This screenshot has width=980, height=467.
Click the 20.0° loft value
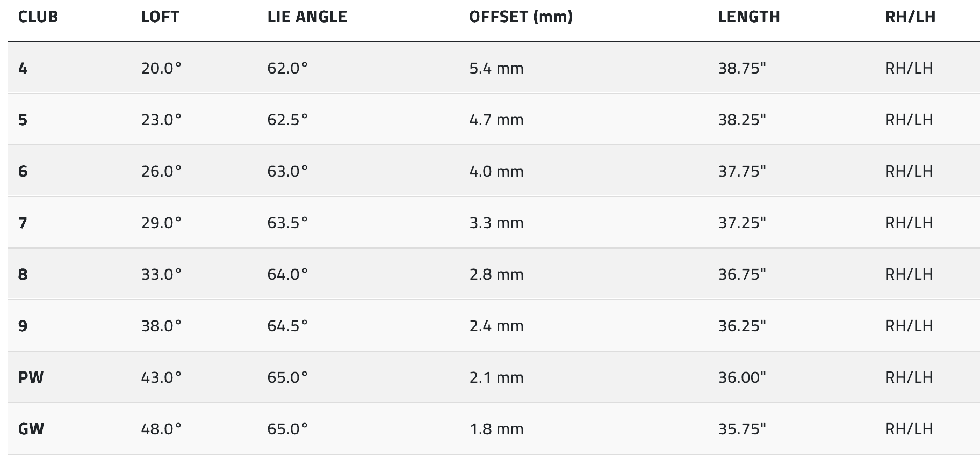(161, 68)
